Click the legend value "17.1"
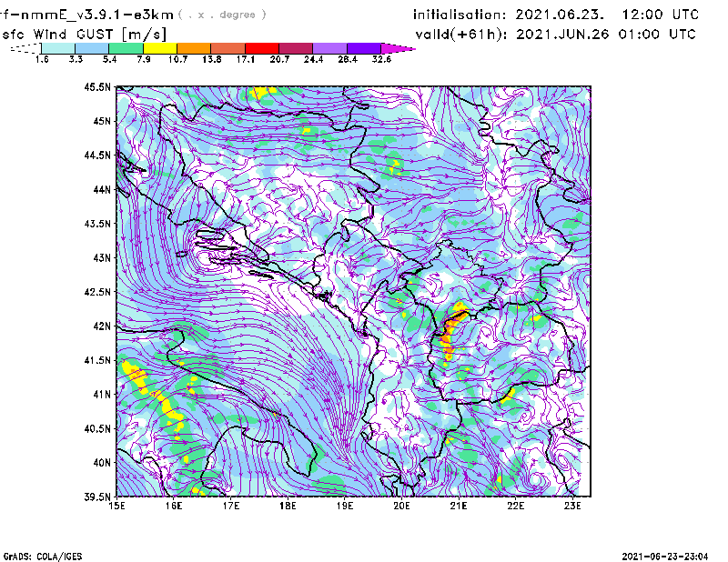Image resolution: width=728 pixels, height=562 pixels. click(x=246, y=59)
